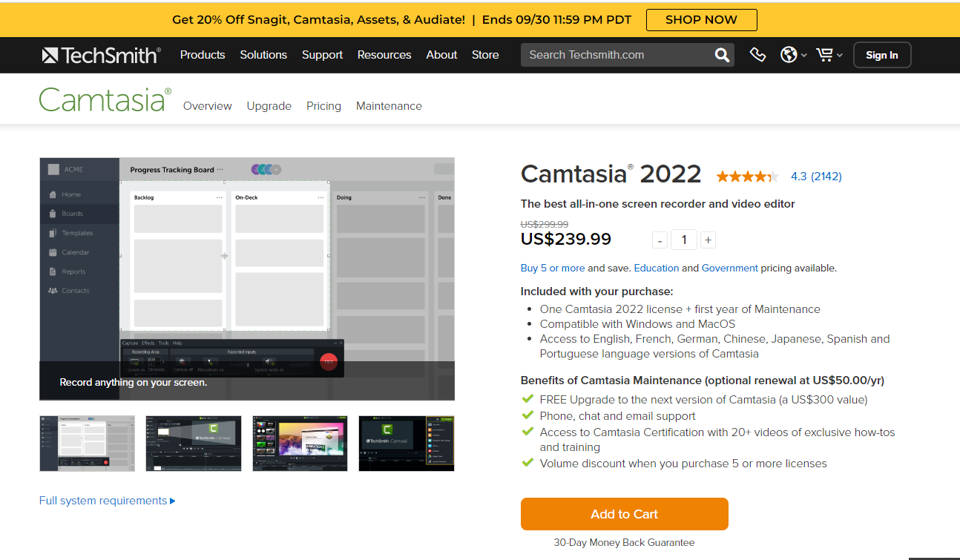Select the fourth Camtasia export thumbnail
This screenshot has height=560, width=960.
pos(407,444)
